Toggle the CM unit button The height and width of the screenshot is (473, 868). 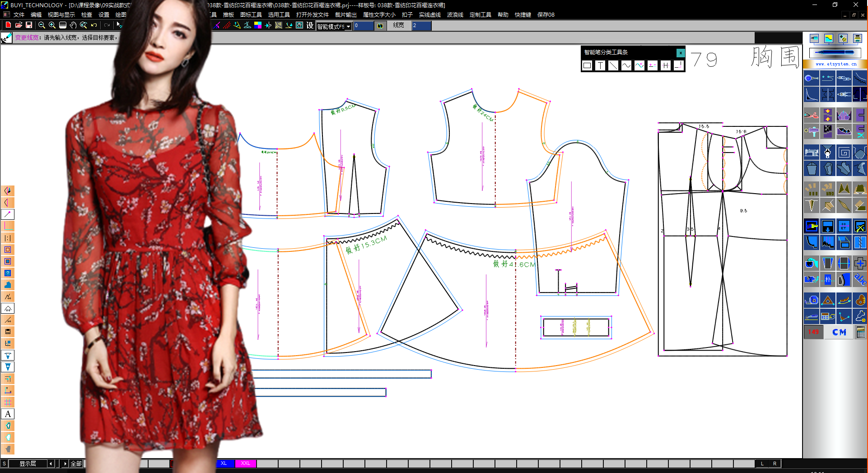tap(839, 332)
